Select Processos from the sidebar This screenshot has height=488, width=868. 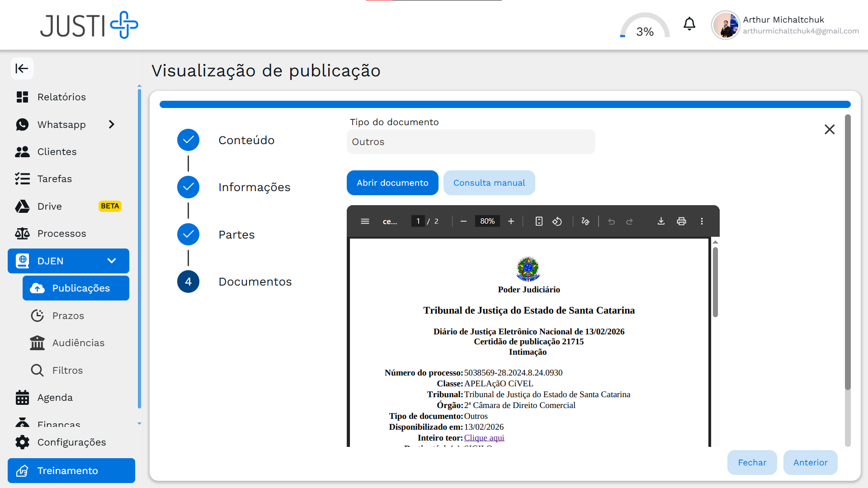pyautogui.click(x=62, y=233)
